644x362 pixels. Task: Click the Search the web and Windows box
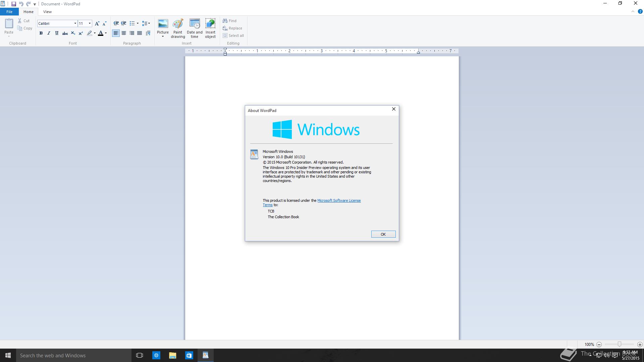[x=74, y=355]
